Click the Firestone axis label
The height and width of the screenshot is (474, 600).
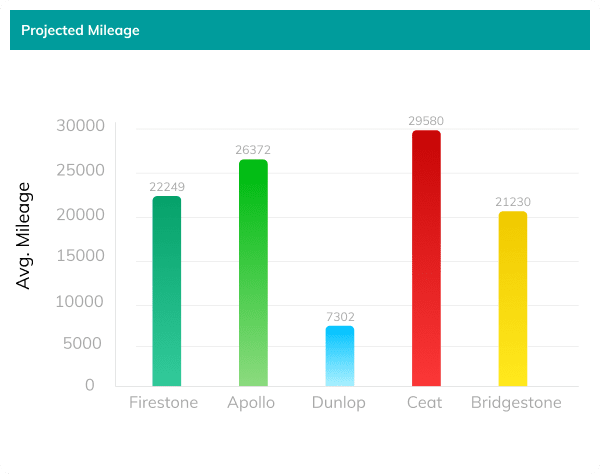163,402
